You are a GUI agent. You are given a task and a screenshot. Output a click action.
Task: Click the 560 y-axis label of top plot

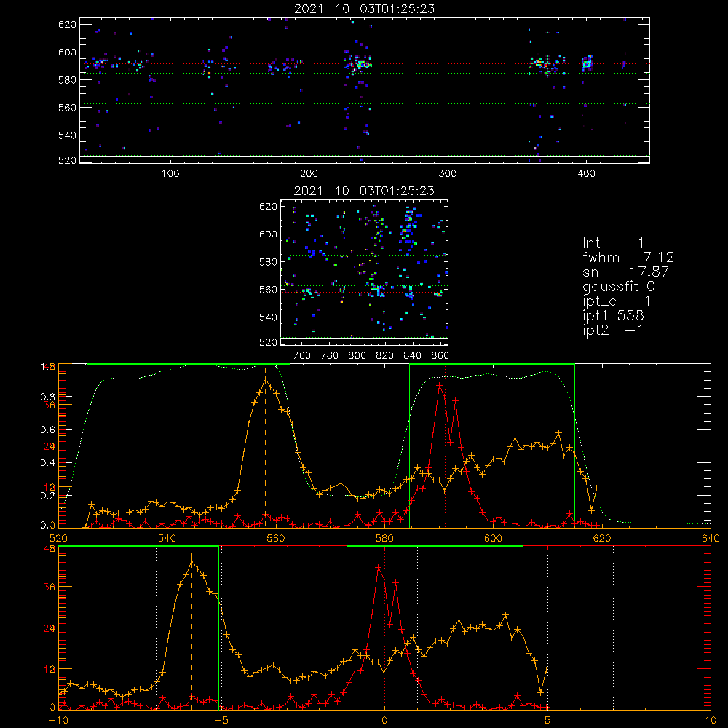(67, 107)
